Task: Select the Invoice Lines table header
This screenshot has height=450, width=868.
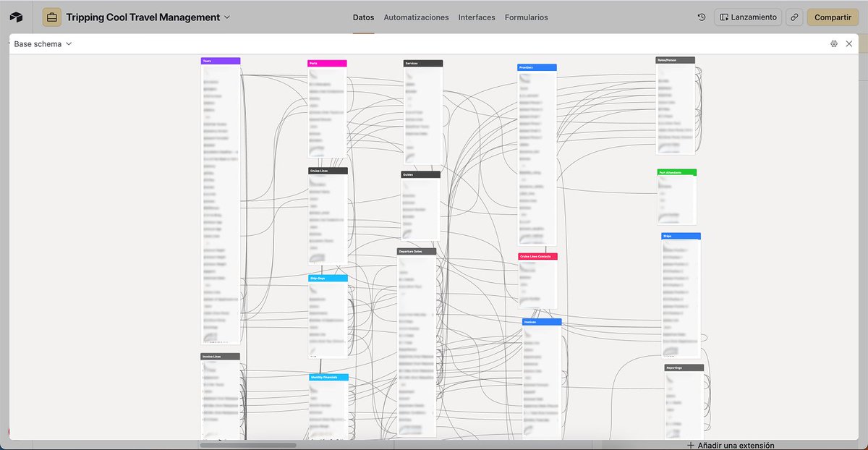Action: pos(220,357)
